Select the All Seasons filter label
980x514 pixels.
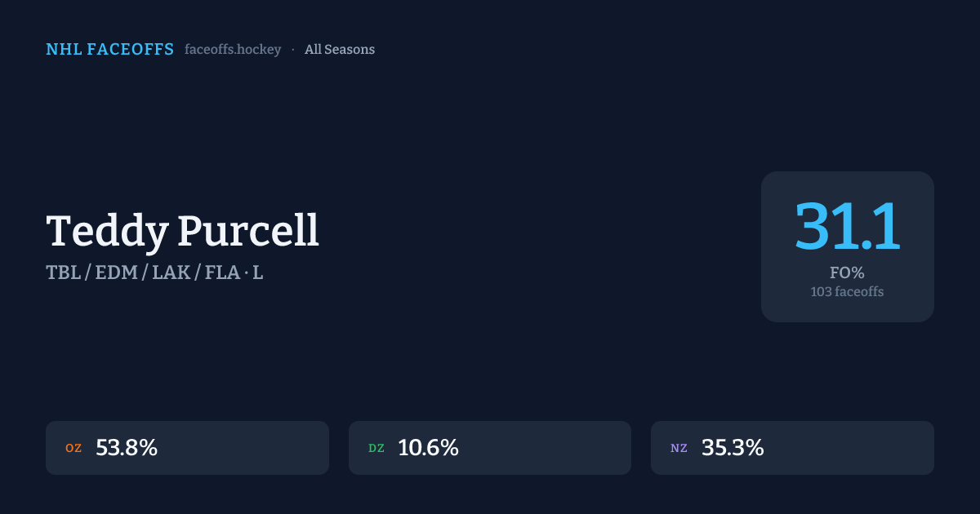[x=340, y=50]
